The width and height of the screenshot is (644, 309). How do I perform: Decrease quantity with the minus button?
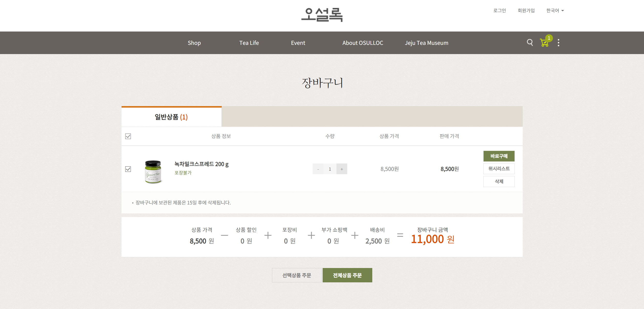(318, 169)
